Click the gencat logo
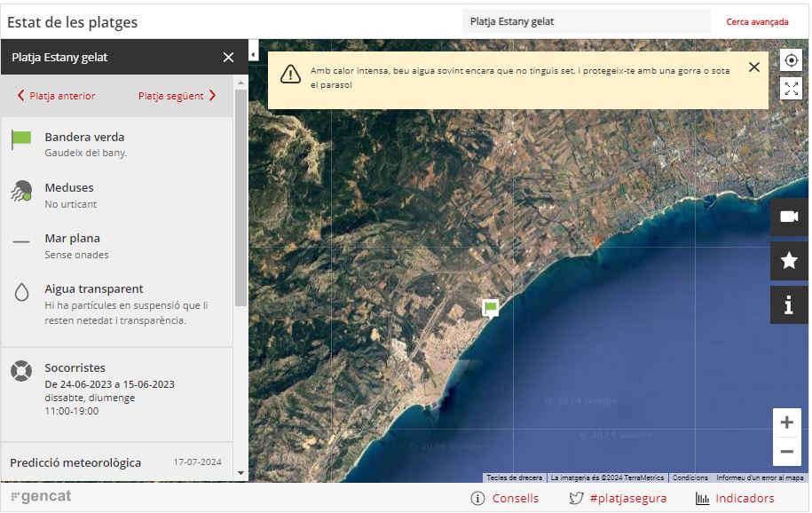812x513 pixels. pyautogui.click(x=42, y=496)
